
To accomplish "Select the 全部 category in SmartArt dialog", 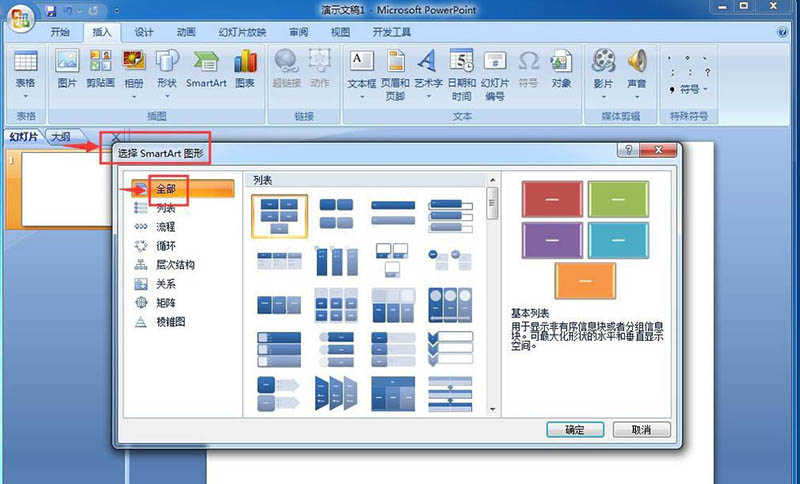I will tap(183, 188).
